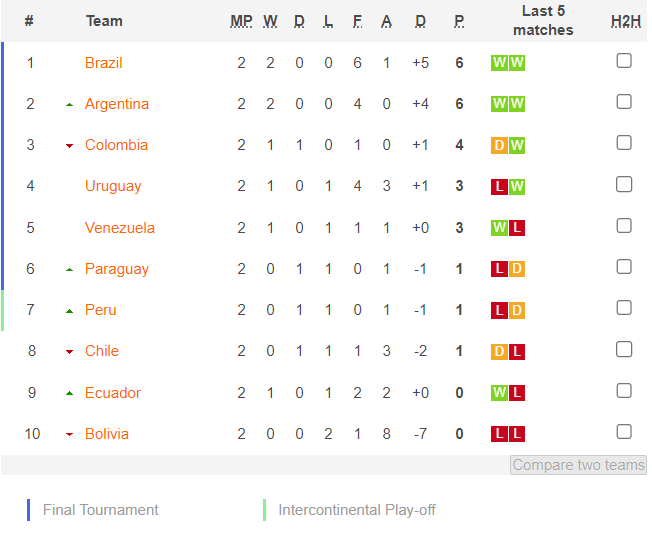Click the red down arrow beside Chile
This screenshot has height=536, width=652.
69,352
